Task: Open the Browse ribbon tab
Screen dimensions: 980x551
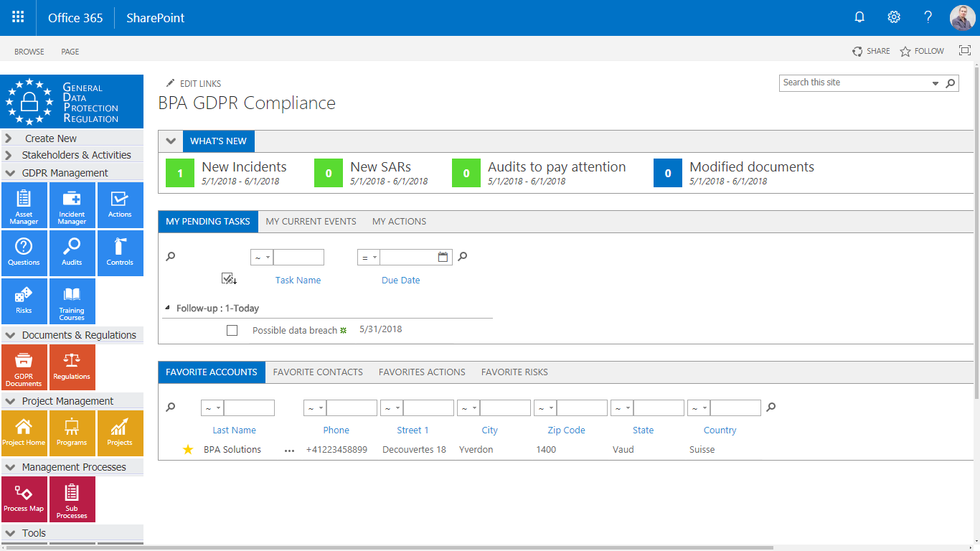Action: (x=29, y=52)
